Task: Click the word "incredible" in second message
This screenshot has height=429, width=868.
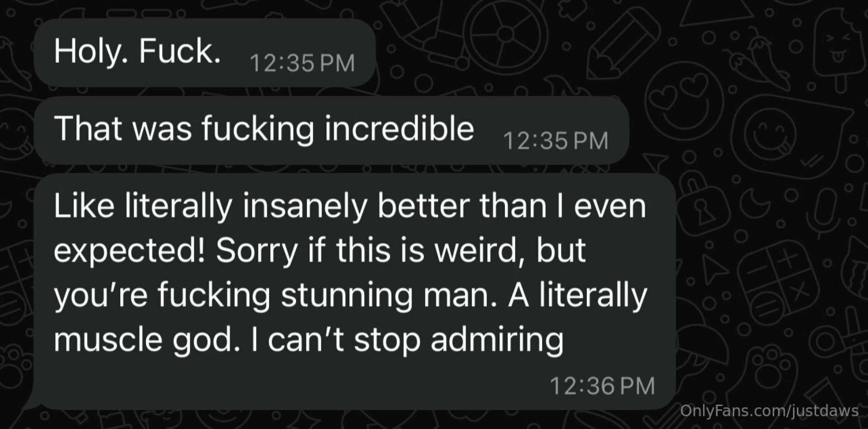Action: click(399, 129)
